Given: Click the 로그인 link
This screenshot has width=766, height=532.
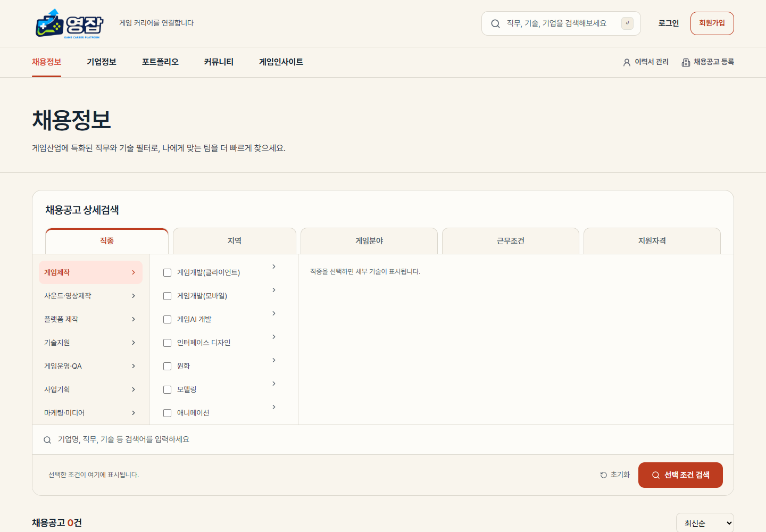Looking at the screenshot, I should click(669, 23).
